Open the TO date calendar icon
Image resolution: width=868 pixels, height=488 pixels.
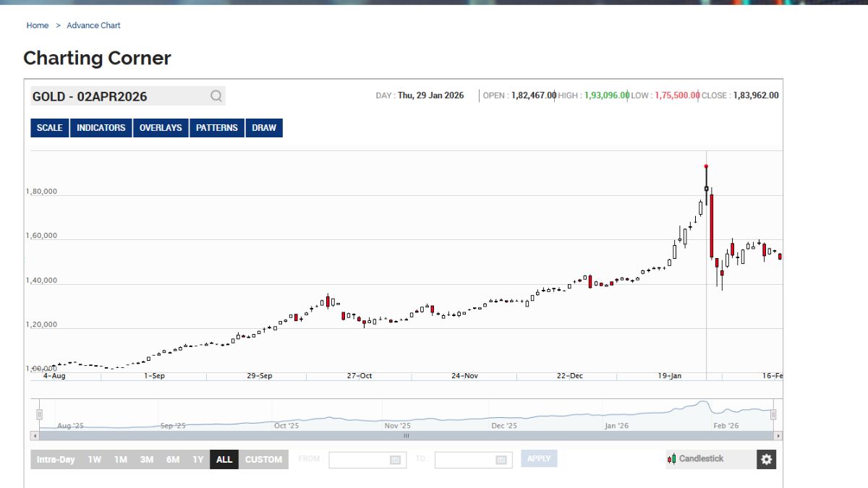501,460
